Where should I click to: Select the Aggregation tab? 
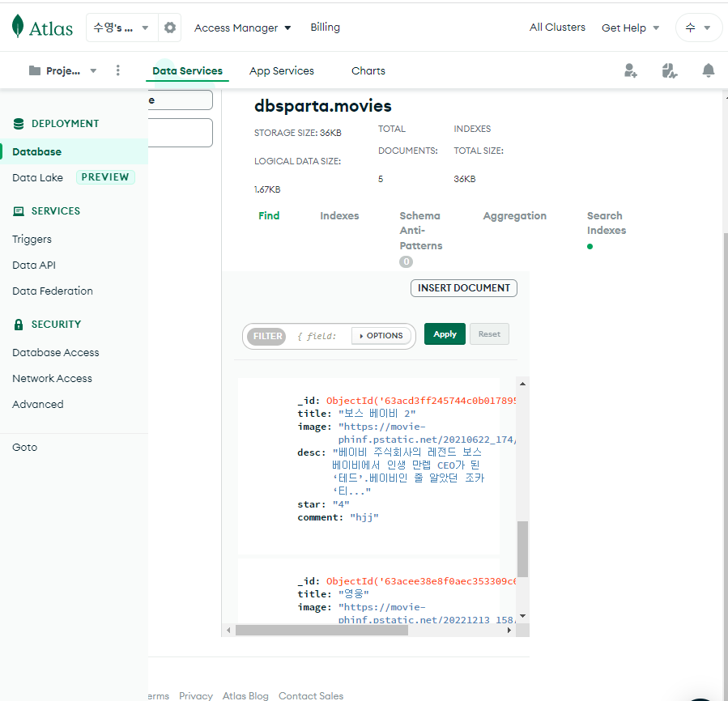coord(514,215)
